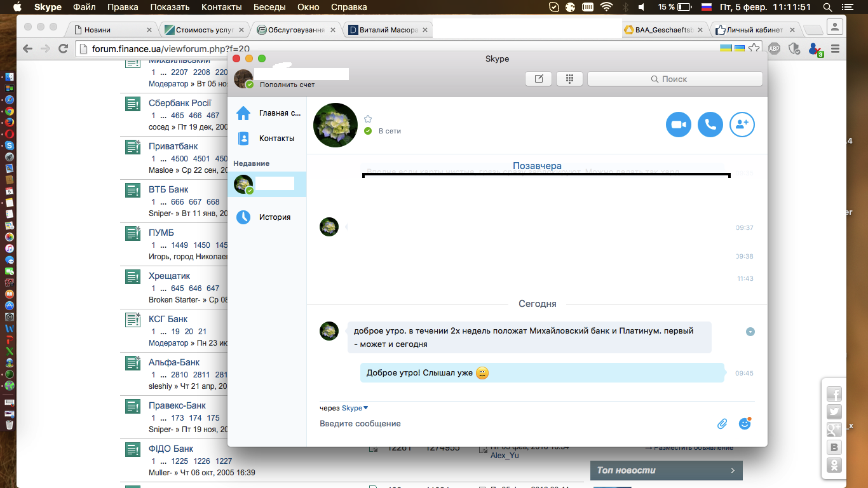Image resolution: width=868 pixels, height=488 pixels.
Task: Open the Chrome hamburger menu
Action: pos(835,48)
